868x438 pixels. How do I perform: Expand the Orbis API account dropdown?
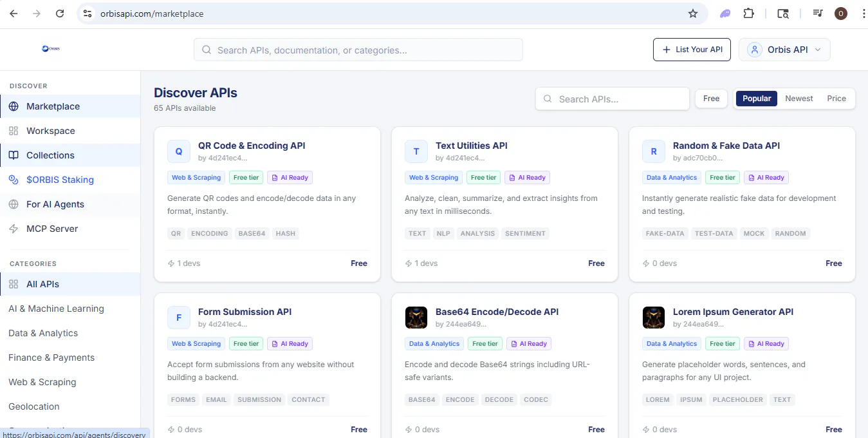(784, 50)
